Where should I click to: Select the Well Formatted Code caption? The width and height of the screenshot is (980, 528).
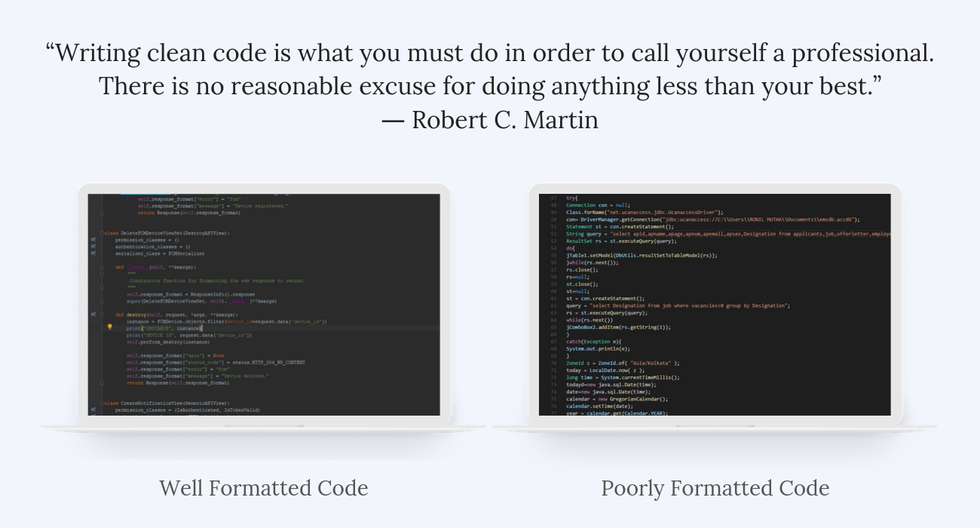coord(263,488)
